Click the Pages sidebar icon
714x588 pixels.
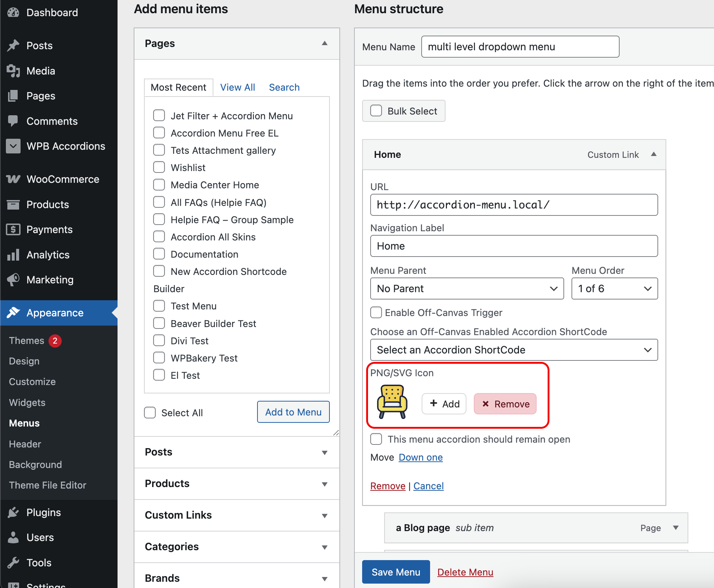coord(13,96)
